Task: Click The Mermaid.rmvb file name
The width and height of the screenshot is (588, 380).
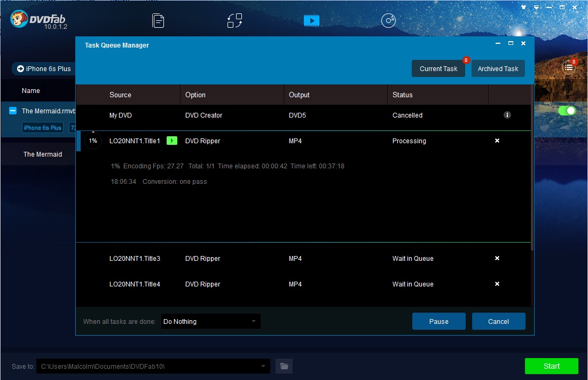Action: pyautogui.click(x=49, y=111)
